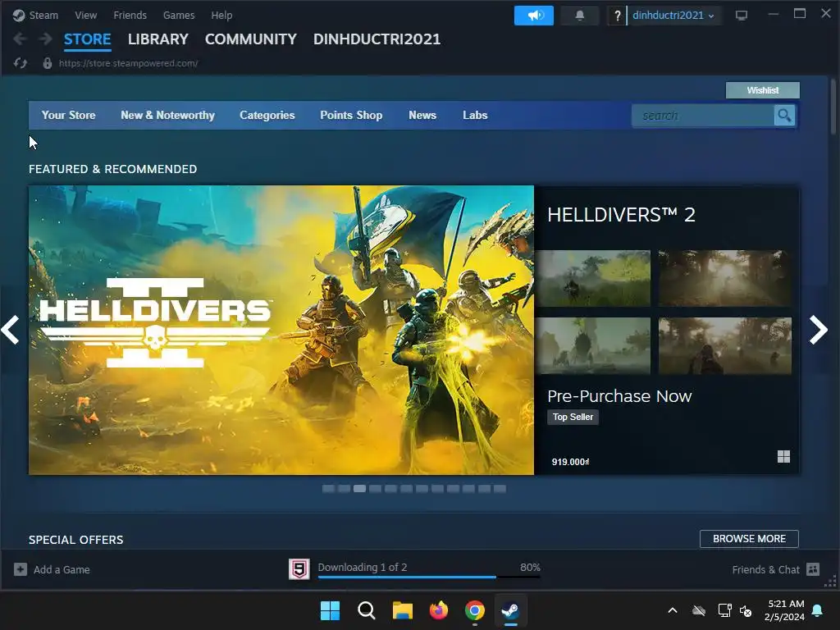The height and width of the screenshot is (630, 840).
Task: Open the bottom-right Helldivers screenshot thumbnail
Action: pos(725,345)
